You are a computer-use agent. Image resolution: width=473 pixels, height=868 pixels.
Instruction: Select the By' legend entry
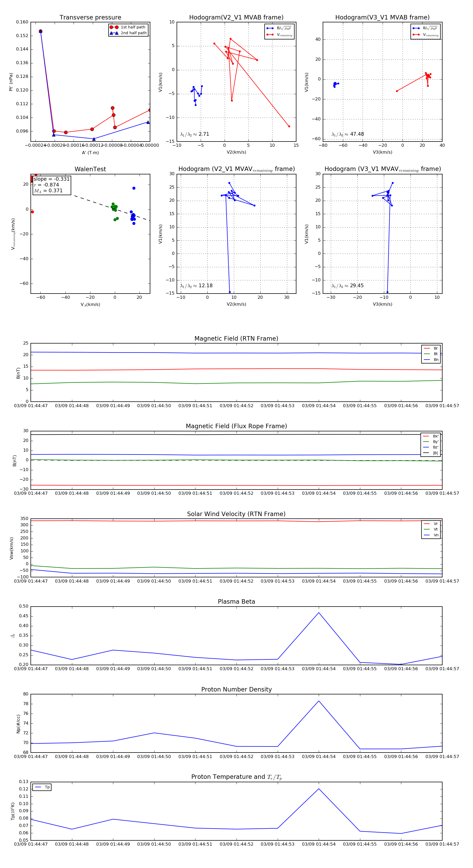pyautogui.click(x=431, y=442)
